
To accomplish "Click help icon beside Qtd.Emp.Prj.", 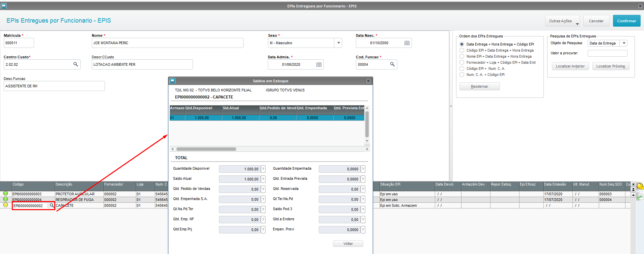I will [263, 230].
